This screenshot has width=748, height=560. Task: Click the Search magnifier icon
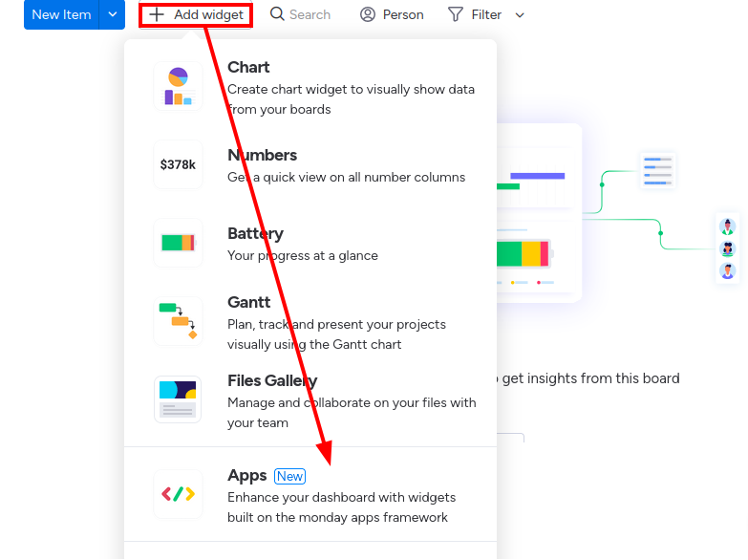click(277, 13)
